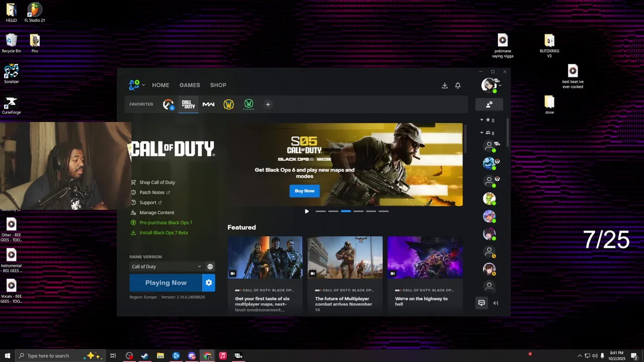Select the first friend playing Call of Duty
This screenshot has height=362, width=644.
point(491,146)
